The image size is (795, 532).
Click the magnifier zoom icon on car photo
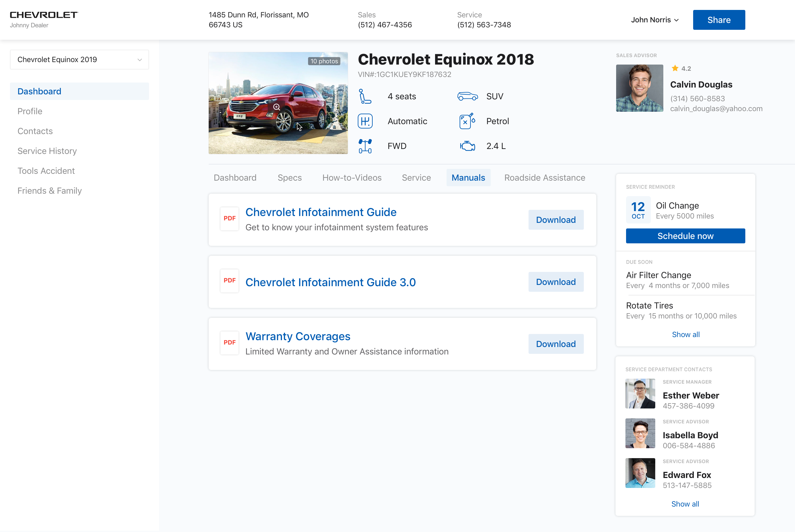277,107
